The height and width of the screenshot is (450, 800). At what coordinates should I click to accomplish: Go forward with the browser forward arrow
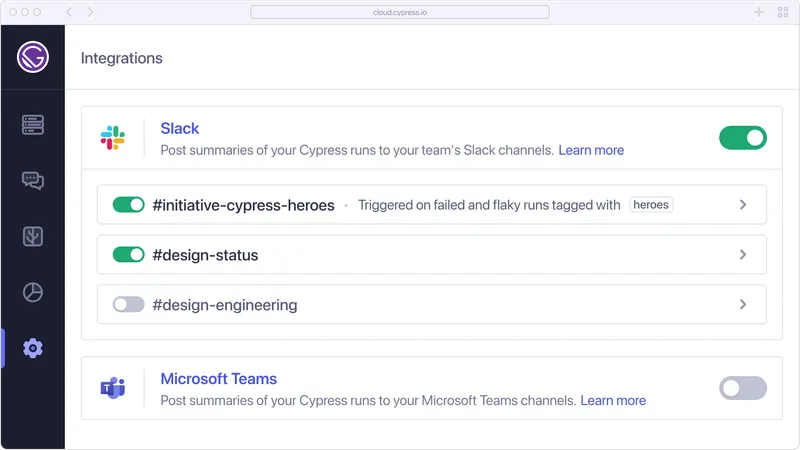[90, 12]
